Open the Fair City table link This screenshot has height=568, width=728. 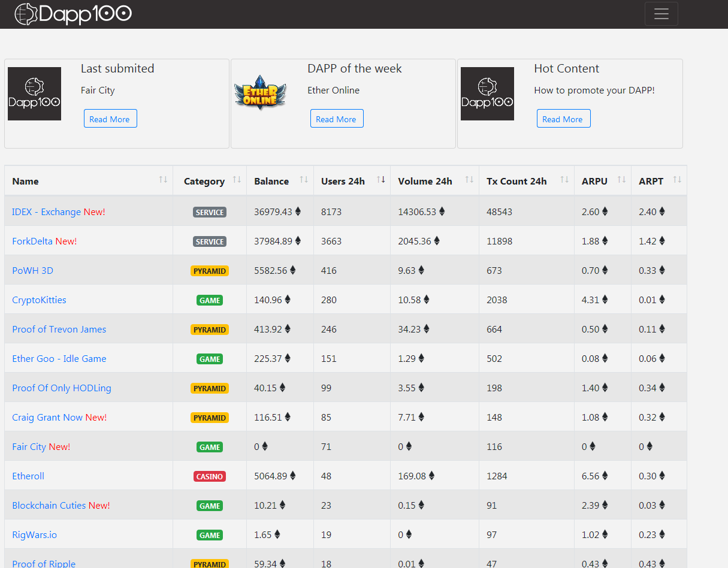coord(29,446)
